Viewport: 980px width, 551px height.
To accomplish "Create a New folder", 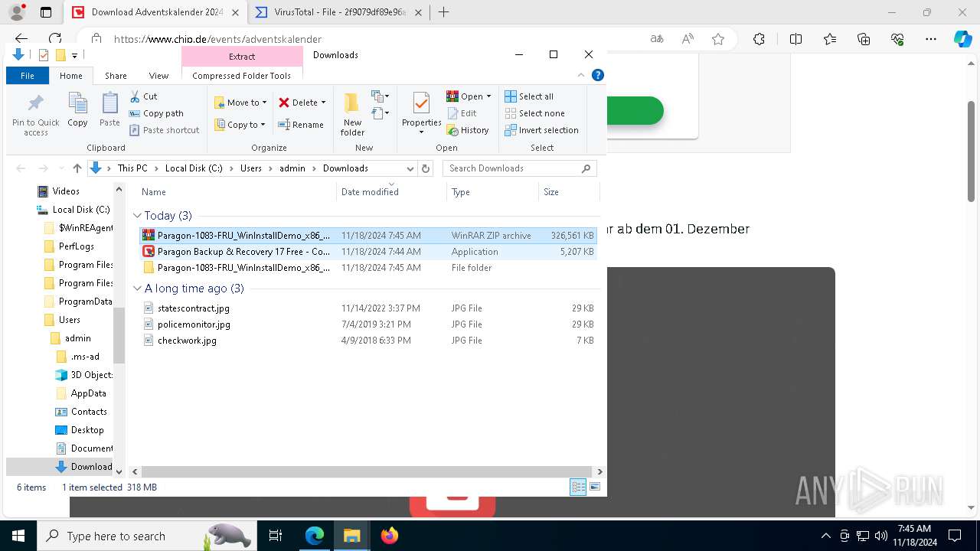I will tap(352, 114).
